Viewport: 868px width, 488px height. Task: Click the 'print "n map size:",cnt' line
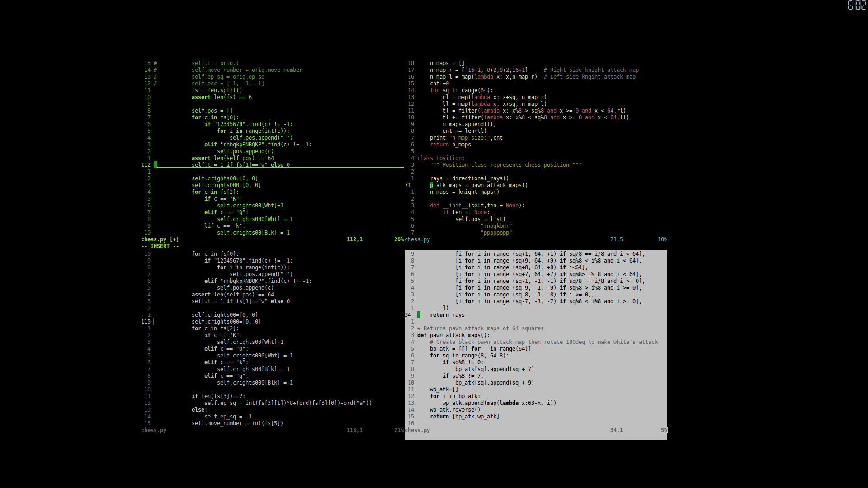[x=466, y=138]
